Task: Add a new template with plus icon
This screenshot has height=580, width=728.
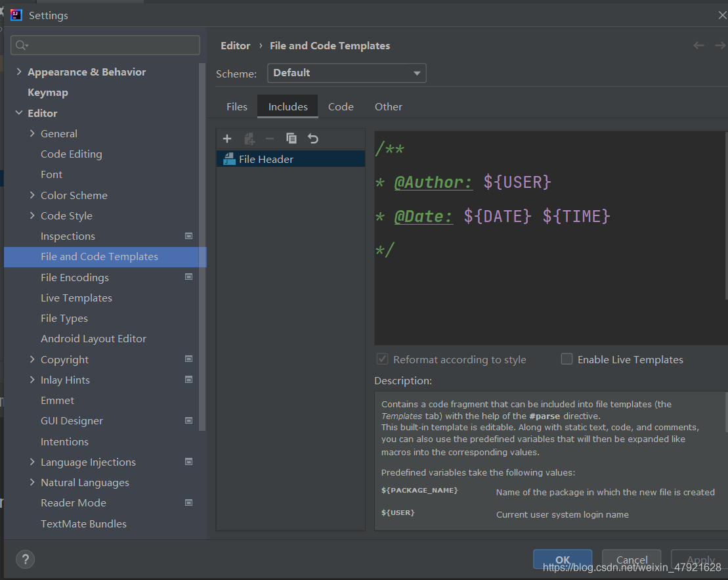Action: pyautogui.click(x=227, y=139)
